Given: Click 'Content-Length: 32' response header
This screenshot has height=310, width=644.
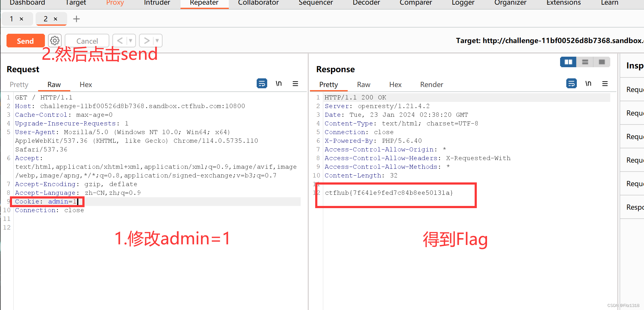Looking at the screenshot, I should (x=361, y=176).
